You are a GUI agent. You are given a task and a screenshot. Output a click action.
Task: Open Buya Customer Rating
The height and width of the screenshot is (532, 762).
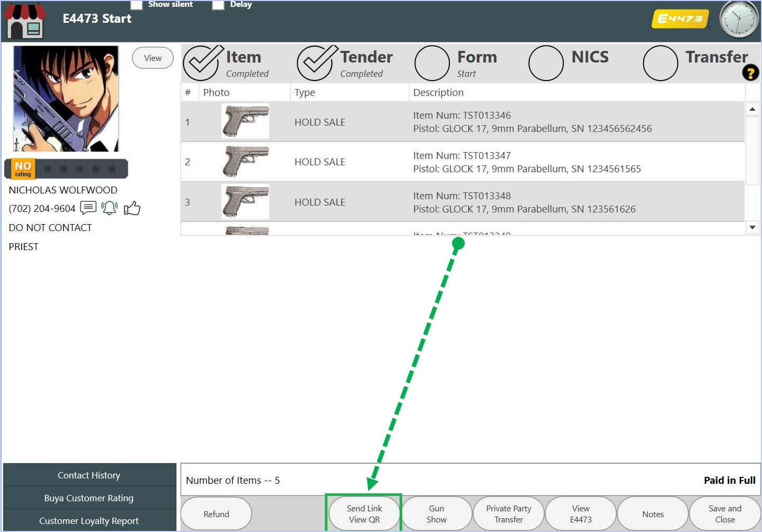tap(90, 498)
